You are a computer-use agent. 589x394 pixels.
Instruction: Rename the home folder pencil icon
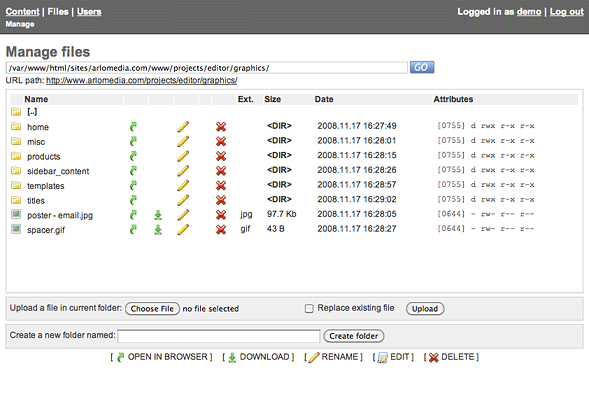click(183, 127)
